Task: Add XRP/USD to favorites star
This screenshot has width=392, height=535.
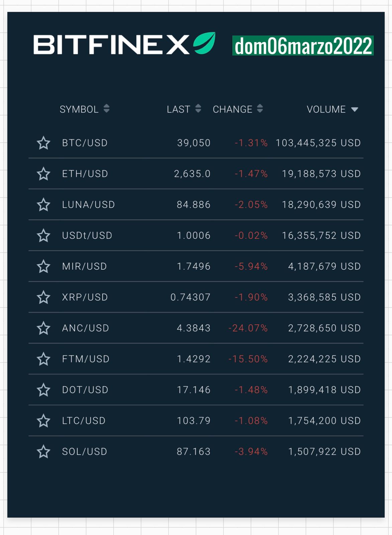Action: 43,297
